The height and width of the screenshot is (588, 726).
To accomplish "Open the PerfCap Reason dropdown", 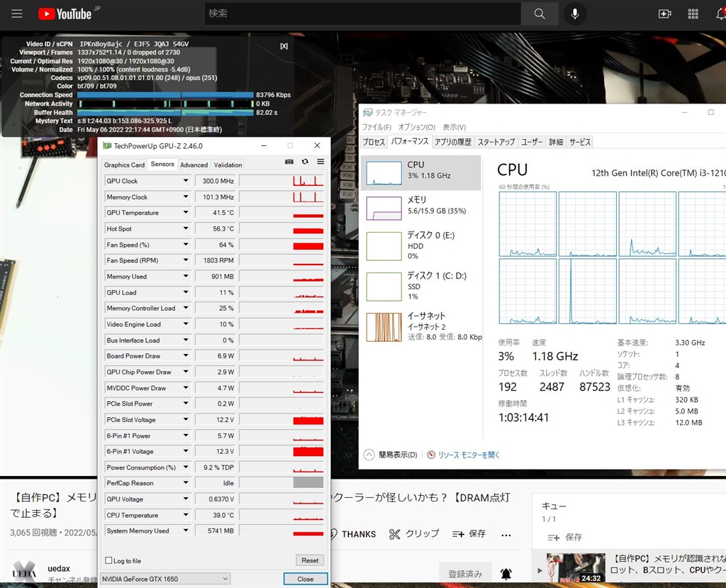I will (186, 483).
